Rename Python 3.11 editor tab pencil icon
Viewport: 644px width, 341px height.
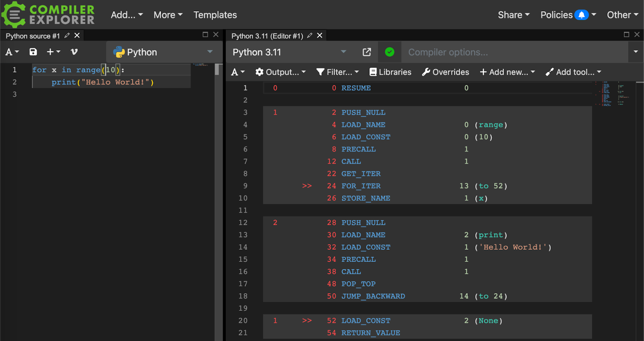click(310, 36)
